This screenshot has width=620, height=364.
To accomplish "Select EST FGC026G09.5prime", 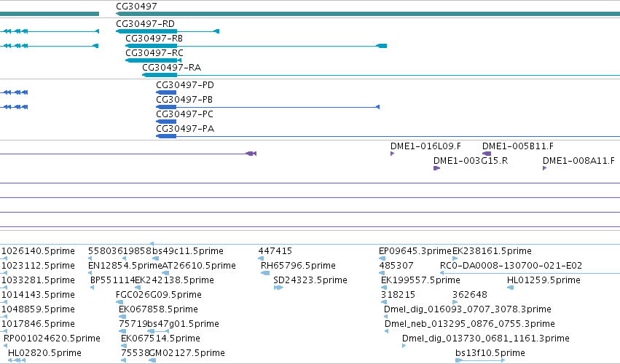I will tap(159, 295).
